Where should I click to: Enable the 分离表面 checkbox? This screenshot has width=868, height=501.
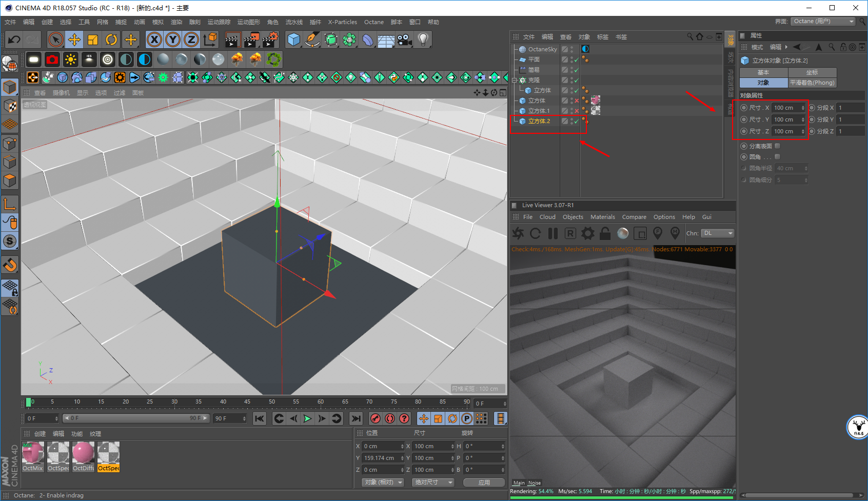[x=778, y=146]
